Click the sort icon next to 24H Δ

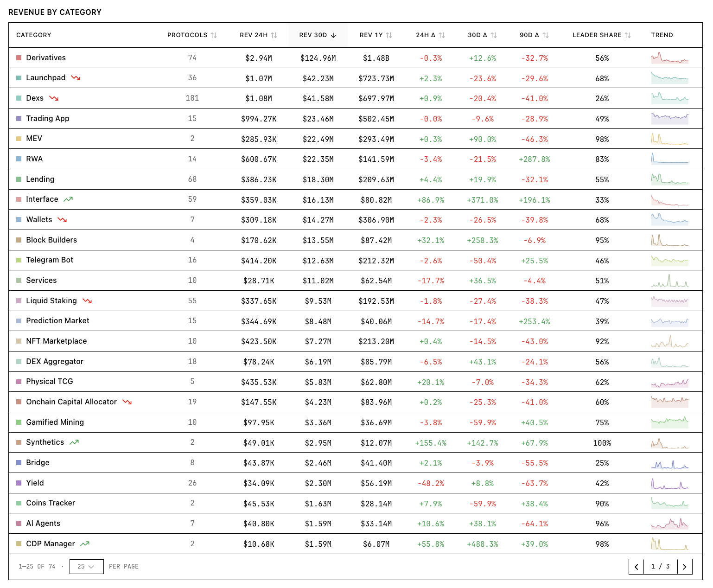442,35
